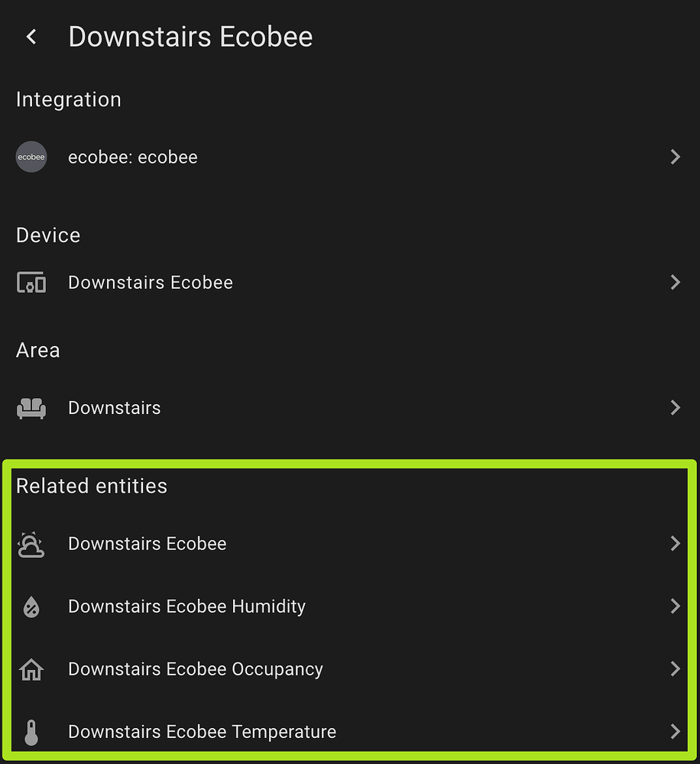Open chevron for Downstairs Ecobee Temperature
The height and width of the screenshot is (764, 700).
click(675, 732)
